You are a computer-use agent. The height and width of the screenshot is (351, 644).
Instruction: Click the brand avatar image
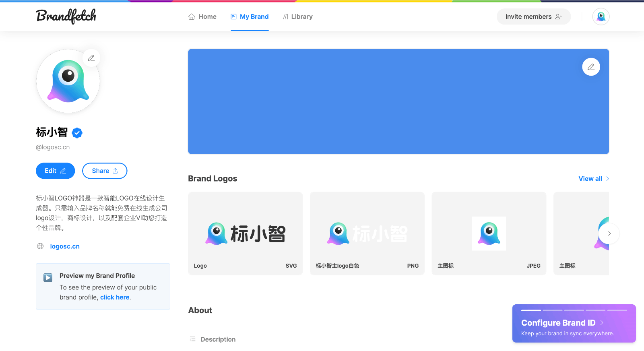[68, 81]
